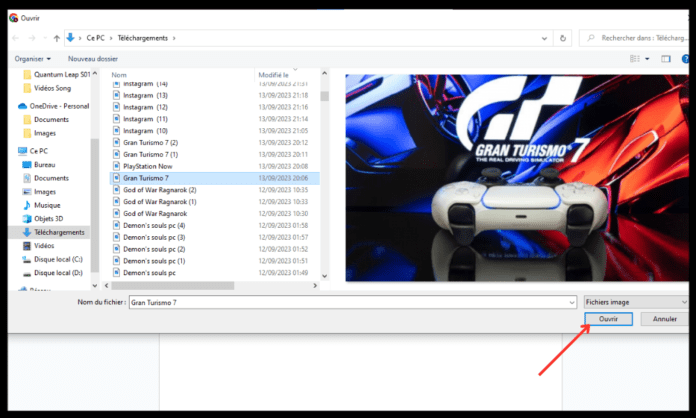This screenshot has width=696, height=418.
Task: Click file list scroll up arrow
Action: coord(324,73)
